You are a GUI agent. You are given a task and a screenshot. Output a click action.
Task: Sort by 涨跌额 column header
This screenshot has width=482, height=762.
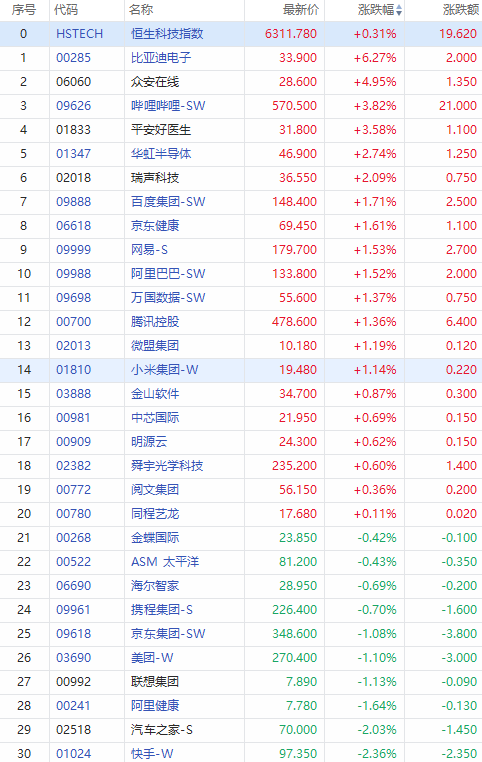coord(461,10)
